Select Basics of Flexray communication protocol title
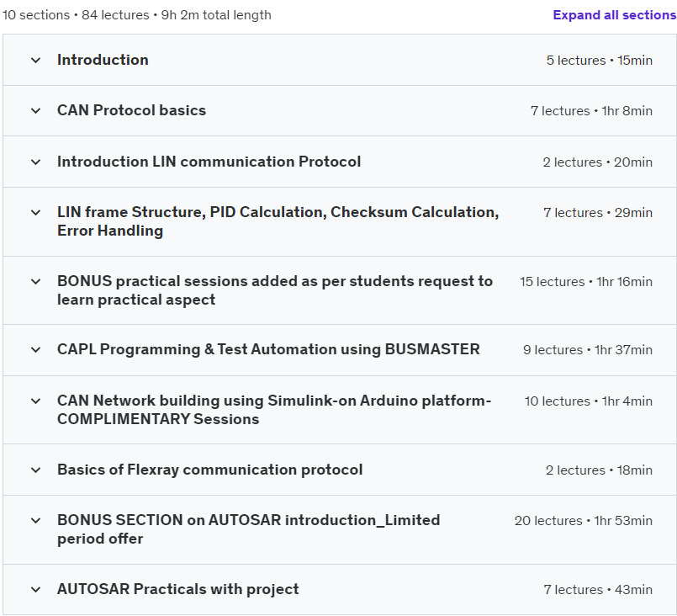The height and width of the screenshot is (616, 677). coord(210,470)
